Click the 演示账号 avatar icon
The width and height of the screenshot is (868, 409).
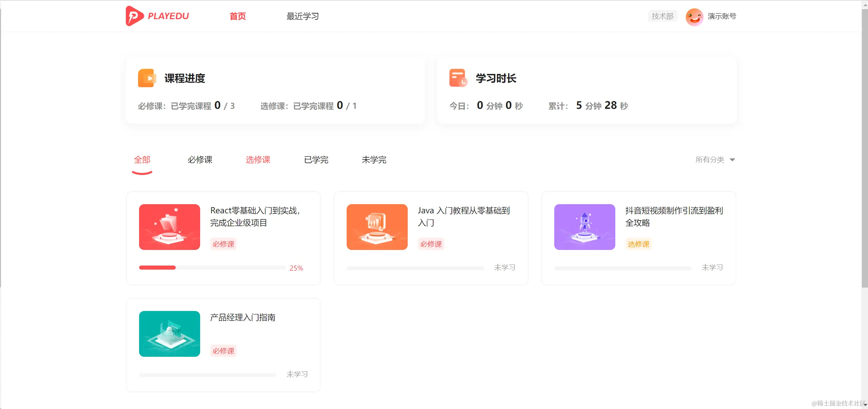[694, 16]
